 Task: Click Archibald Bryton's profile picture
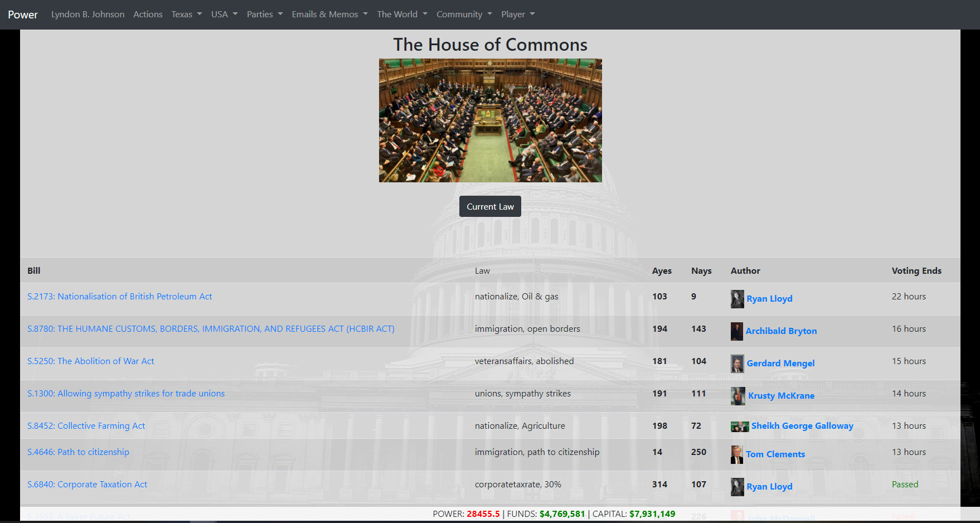[x=737, y=331]
